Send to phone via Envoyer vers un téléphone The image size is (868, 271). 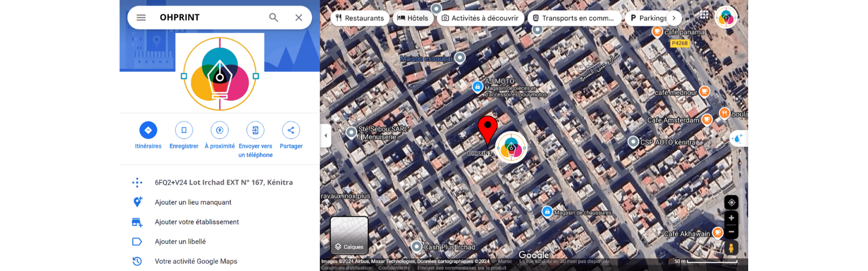point(256,130)
